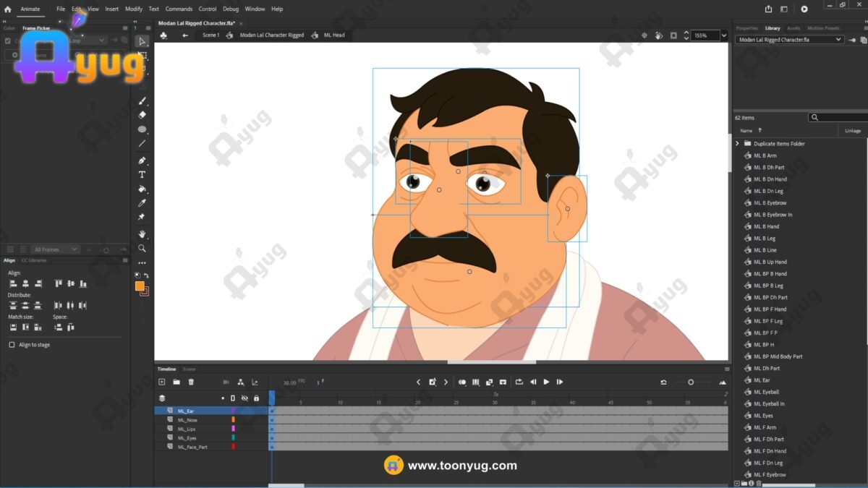This screenshot has height=488, width=868.
Task: Open the Timeline panel options menu
Action: [x=727, y=369]
